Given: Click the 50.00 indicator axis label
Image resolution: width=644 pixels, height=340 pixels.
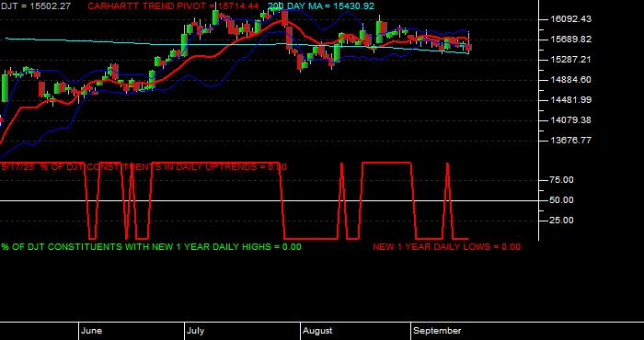Looking at the screenshot, I should tap(562, 200).
